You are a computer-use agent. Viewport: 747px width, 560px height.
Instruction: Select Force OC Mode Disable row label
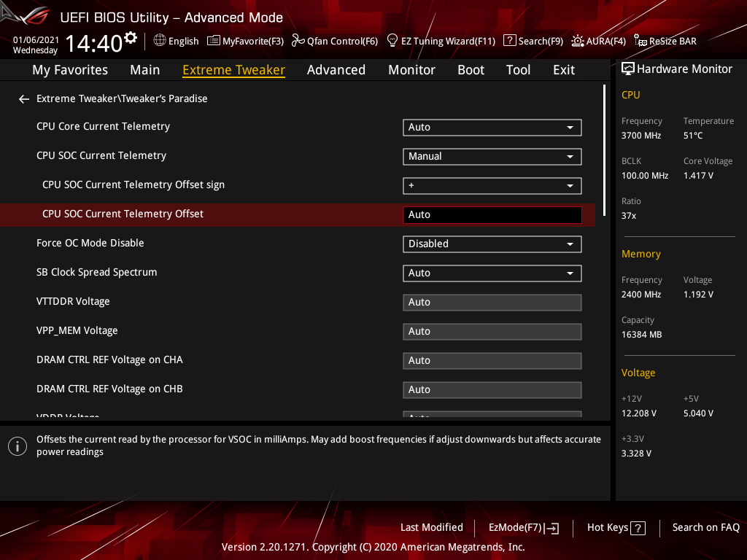point(90,243)
